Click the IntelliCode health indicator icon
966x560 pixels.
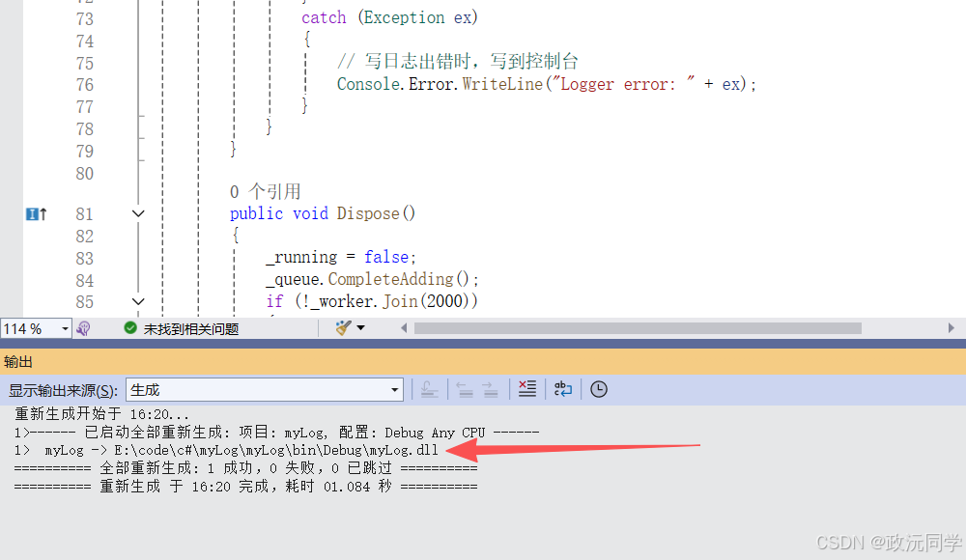[84, 329]
